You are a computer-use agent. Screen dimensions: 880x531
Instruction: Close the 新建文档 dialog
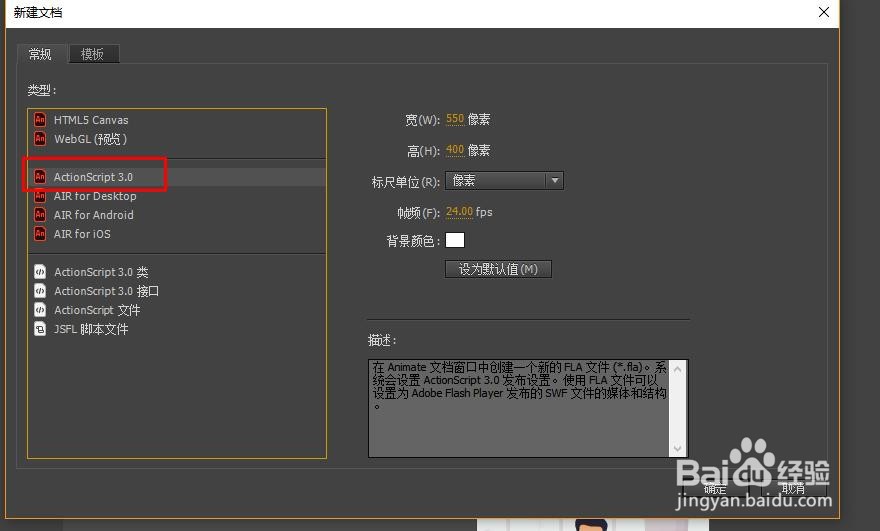tap(823, 12)
